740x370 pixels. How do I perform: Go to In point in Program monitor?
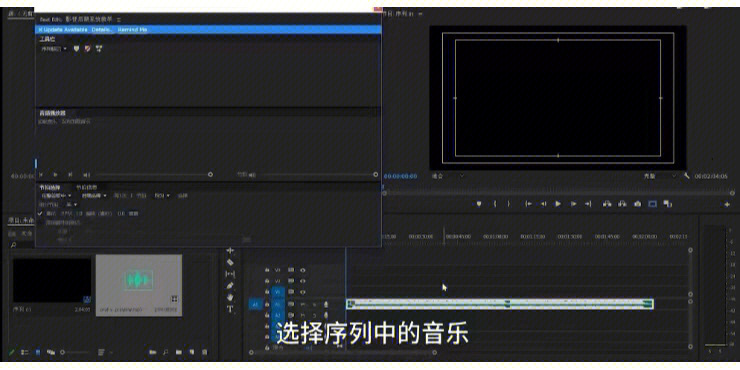tap(529, 204)
